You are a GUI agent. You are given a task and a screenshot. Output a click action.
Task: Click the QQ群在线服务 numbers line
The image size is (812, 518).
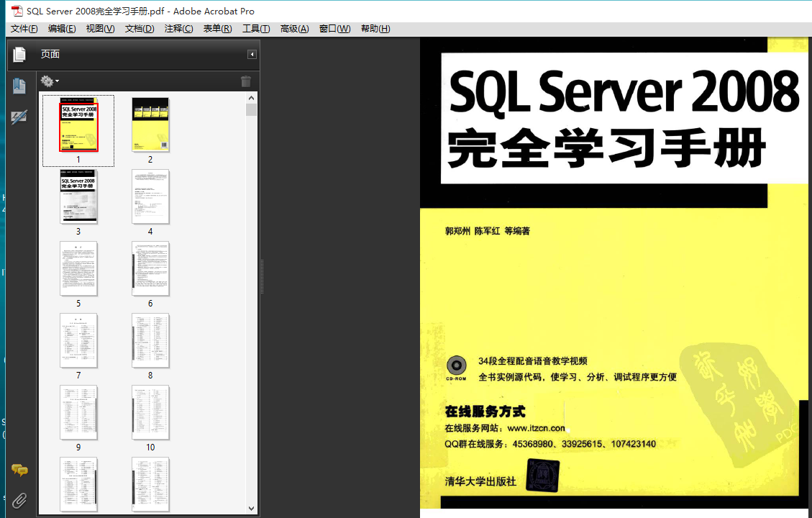(550, 444)
